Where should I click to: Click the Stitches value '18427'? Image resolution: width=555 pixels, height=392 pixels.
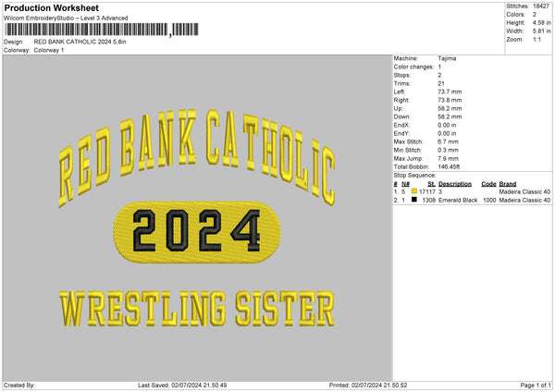pyautogui.click(x=541, y=6)
